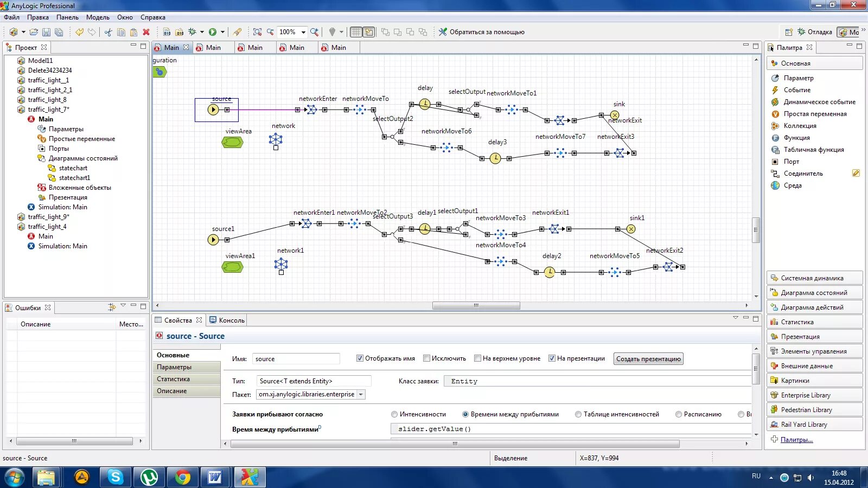Expand the run button dropdown arrow
The width and height of the screenshot is (868, 488).
click(222, 32)
